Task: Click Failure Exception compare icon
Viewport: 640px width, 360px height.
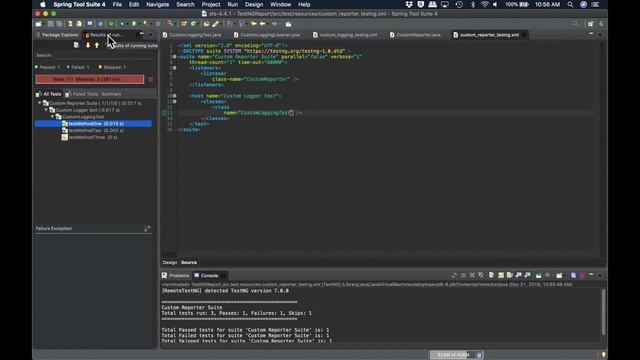Action: pyautogui.click(x=147, y=229)
